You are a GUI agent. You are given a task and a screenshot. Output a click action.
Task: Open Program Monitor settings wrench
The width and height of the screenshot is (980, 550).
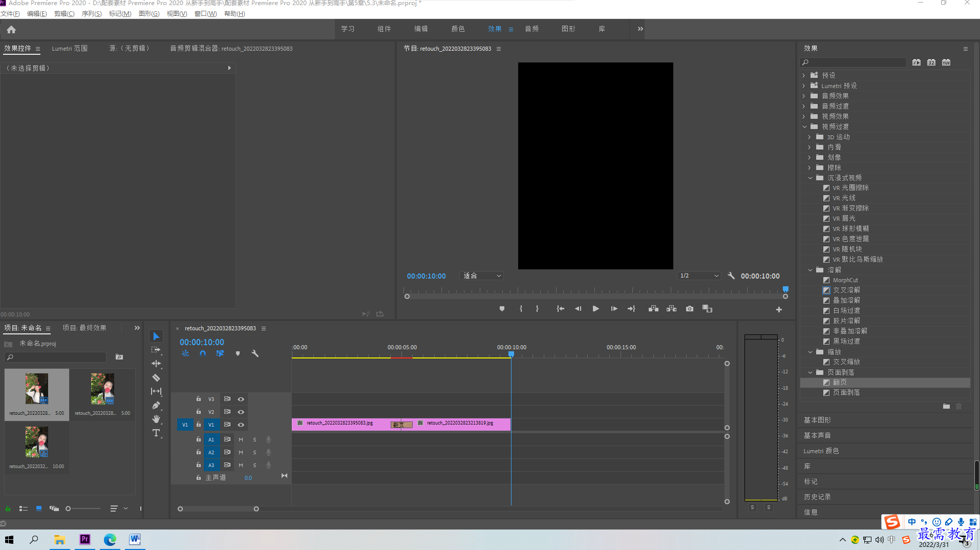point(731,276)
